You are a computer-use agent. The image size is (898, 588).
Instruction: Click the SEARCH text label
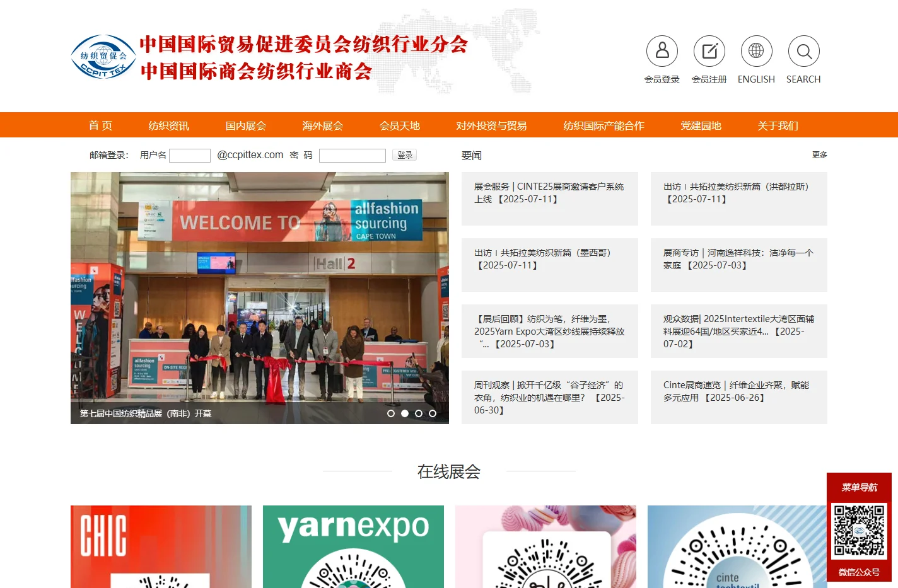click(x=803, y=79)
